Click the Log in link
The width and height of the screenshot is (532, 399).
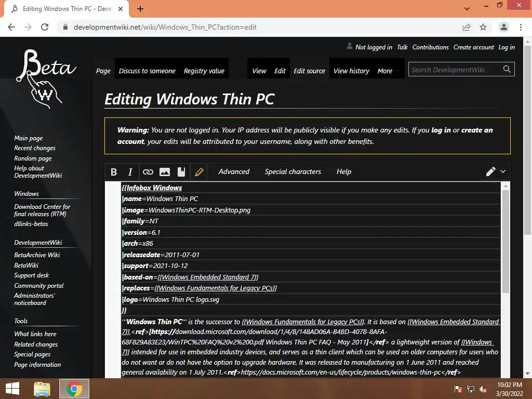pyautogui.click(x=506, y=47)
